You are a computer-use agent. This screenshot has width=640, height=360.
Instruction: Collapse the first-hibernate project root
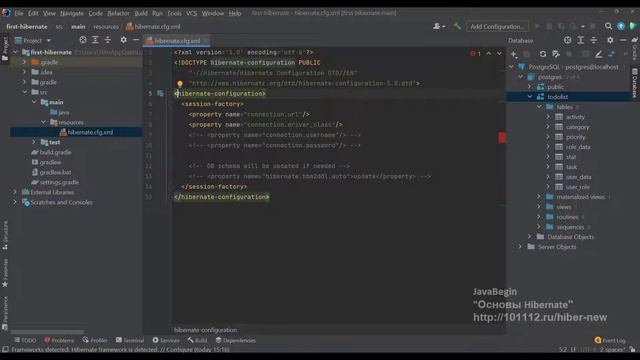point(16,52)
